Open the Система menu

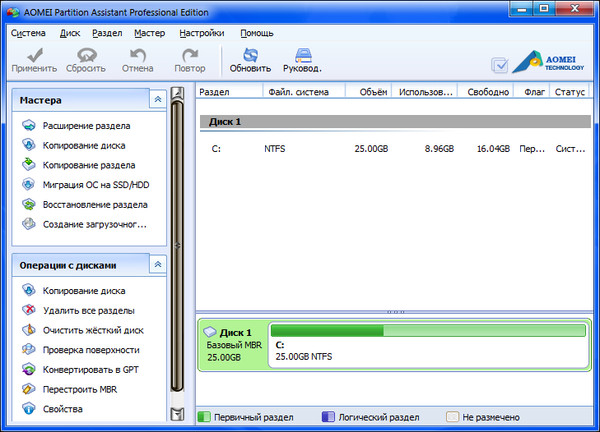pos(29,33)
